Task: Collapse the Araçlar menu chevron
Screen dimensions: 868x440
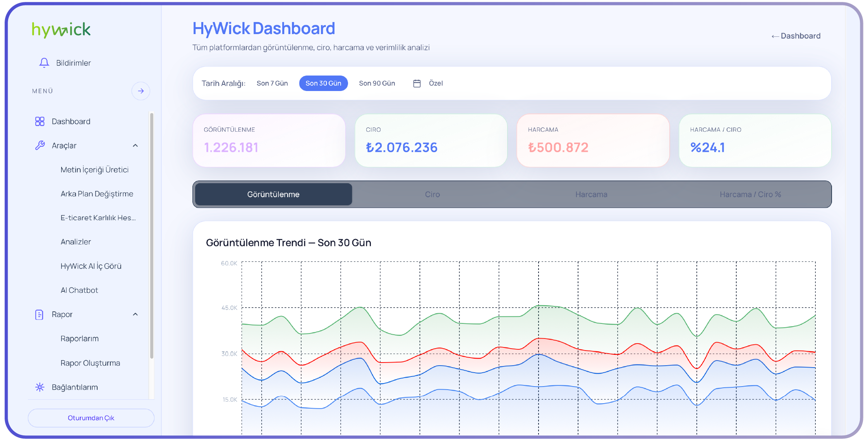Action: pos(135,146)
